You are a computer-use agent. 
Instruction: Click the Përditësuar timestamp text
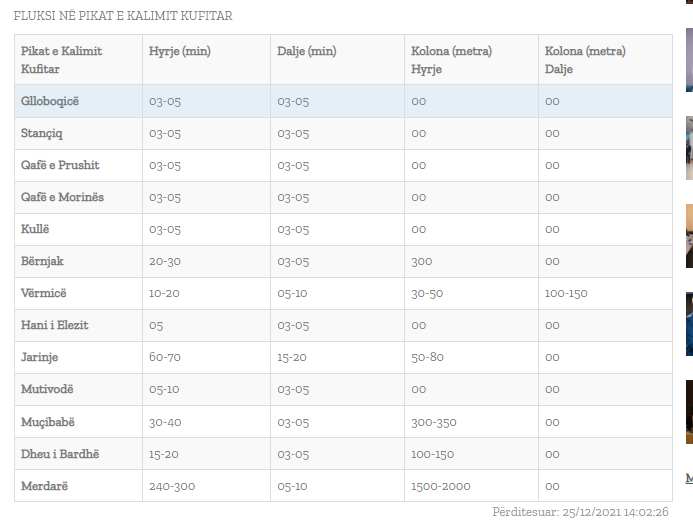point(580,512)
